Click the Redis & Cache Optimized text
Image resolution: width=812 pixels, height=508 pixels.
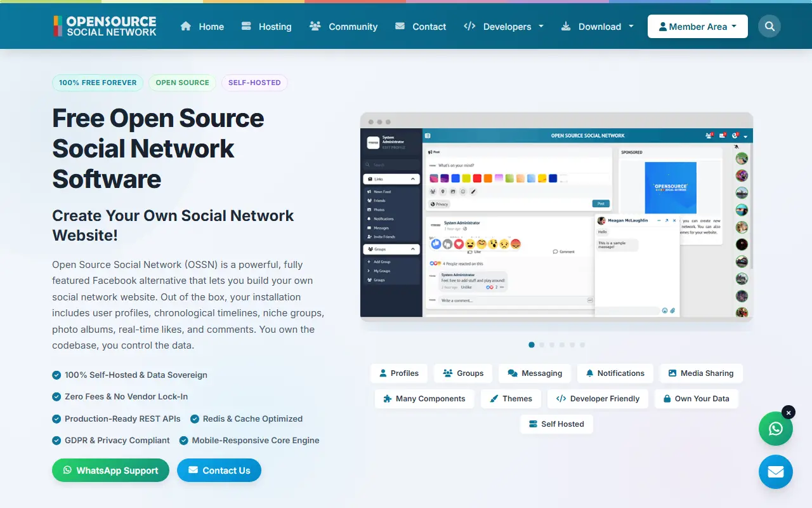point(252,419)
